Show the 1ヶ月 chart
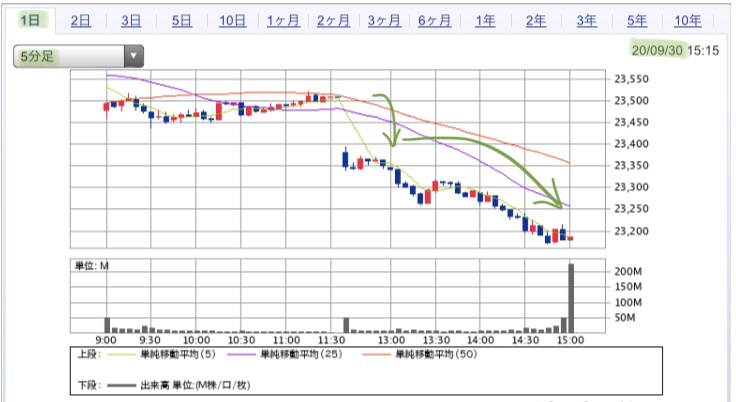The height and width of the screenshot is (402, 736). click(283, 21)
